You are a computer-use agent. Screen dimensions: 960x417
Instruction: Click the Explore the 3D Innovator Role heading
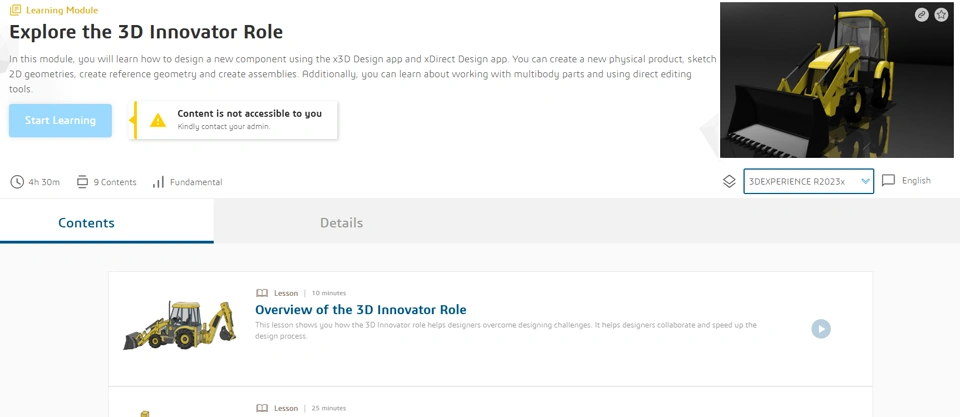pyautogui.click(x=146, y=32)
